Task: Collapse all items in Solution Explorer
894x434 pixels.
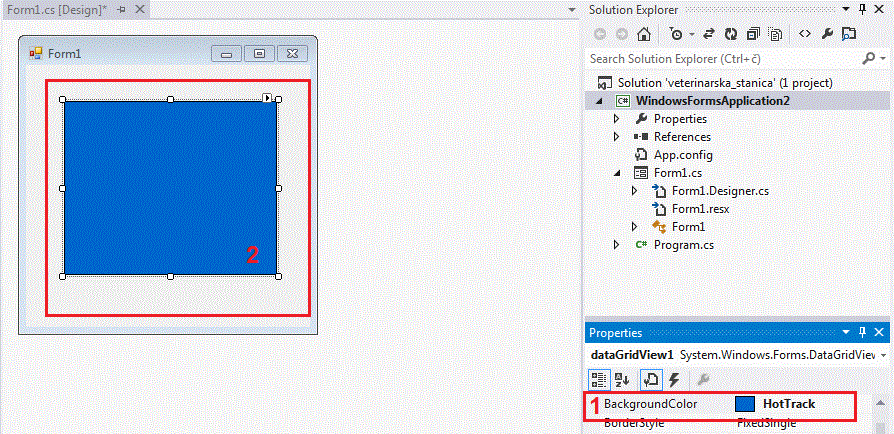Action: tap(754, 33)
